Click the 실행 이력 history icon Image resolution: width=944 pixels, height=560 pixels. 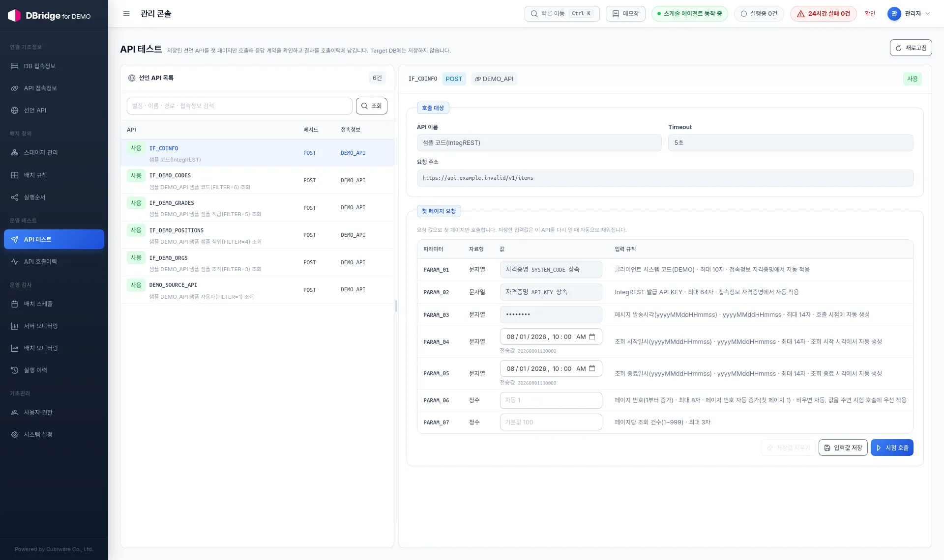point(15,370)
